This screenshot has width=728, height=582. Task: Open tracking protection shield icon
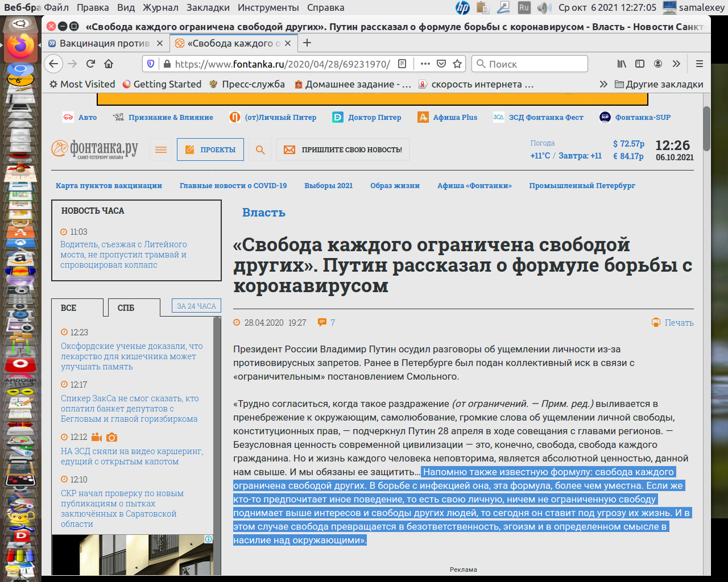pyautogui.click(x=151, y=64)
